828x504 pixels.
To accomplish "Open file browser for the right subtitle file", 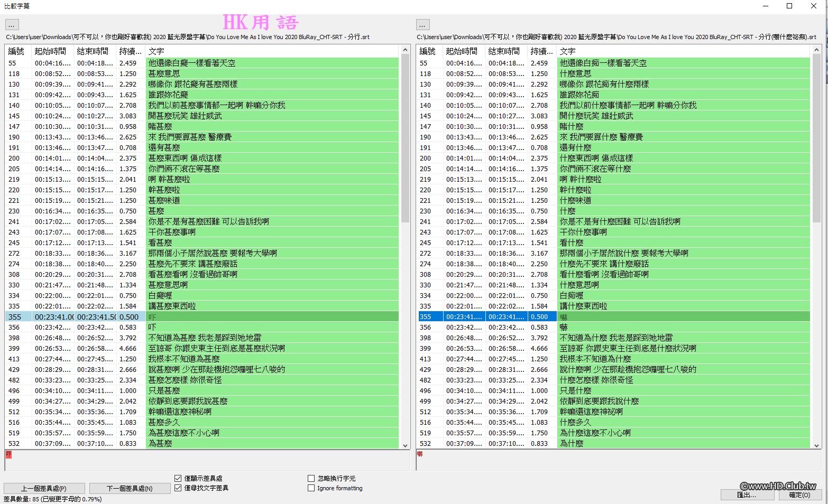I will (422, 24).
